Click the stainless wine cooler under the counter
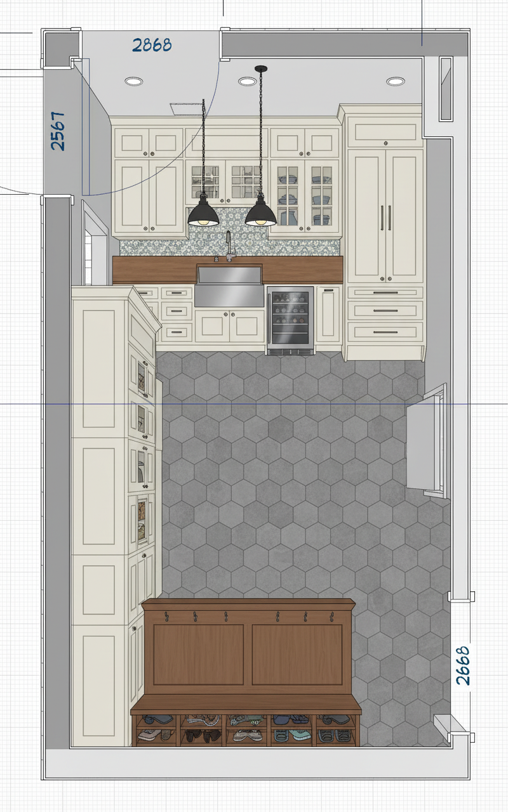This screenshot has height=812, width=508. (290, 319)
